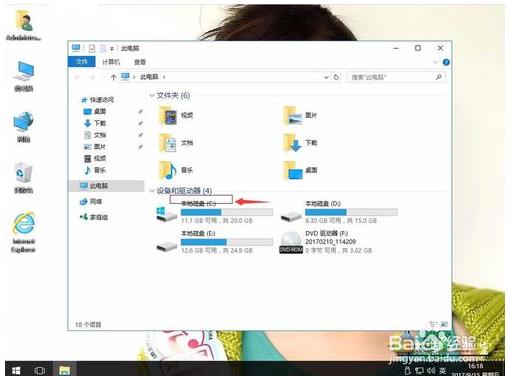The image size is (510, 377).
Task: Select the 本地磁盘 (C:) drive icon
Action: [x=166, y=214]
